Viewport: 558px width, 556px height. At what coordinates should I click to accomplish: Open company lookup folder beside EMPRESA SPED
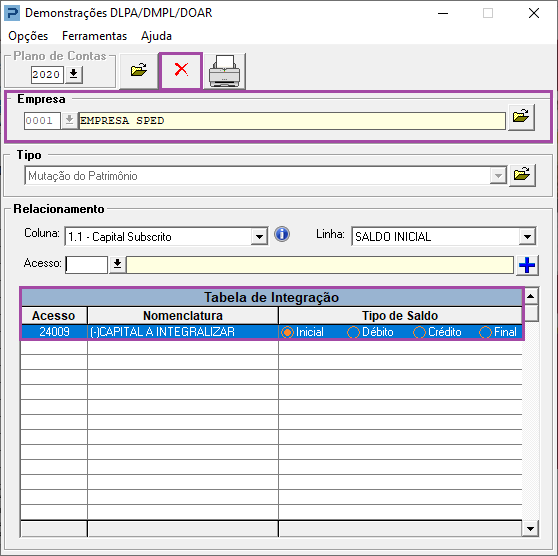pyautogui.click(x=521, y=117)
